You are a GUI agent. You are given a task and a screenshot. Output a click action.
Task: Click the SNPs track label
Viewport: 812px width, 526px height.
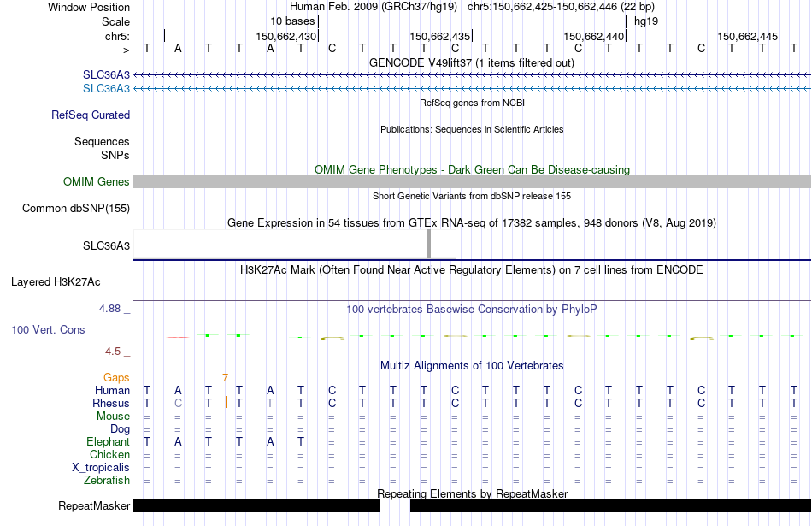(x=115, y=155)
